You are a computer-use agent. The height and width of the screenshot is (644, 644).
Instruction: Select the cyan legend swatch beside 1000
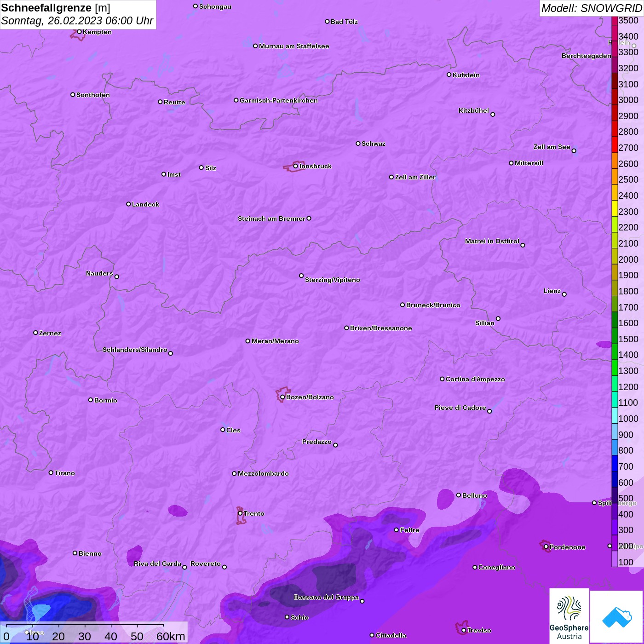(x=615, y=415)
